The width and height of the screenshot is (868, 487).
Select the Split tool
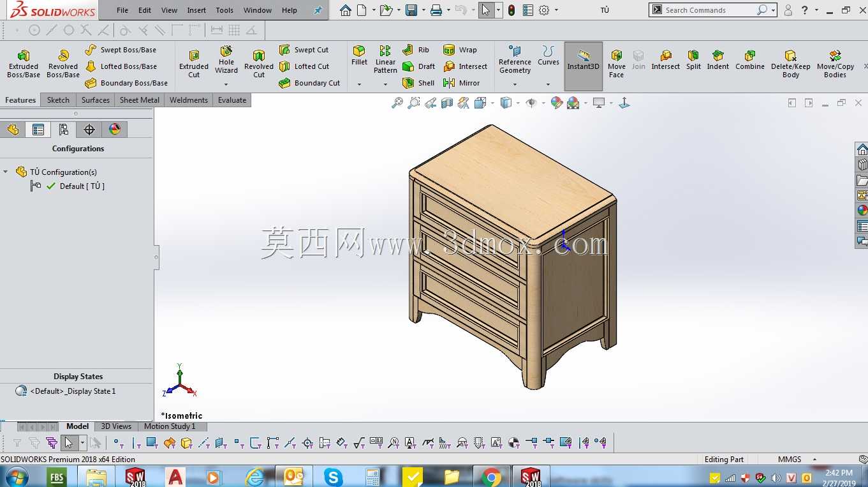(x=693, y=60)
